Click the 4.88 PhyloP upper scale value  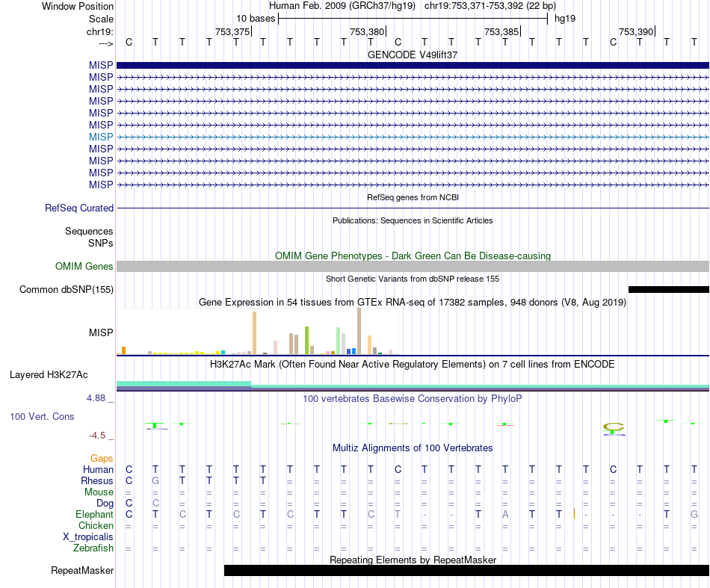coord(96,398)
